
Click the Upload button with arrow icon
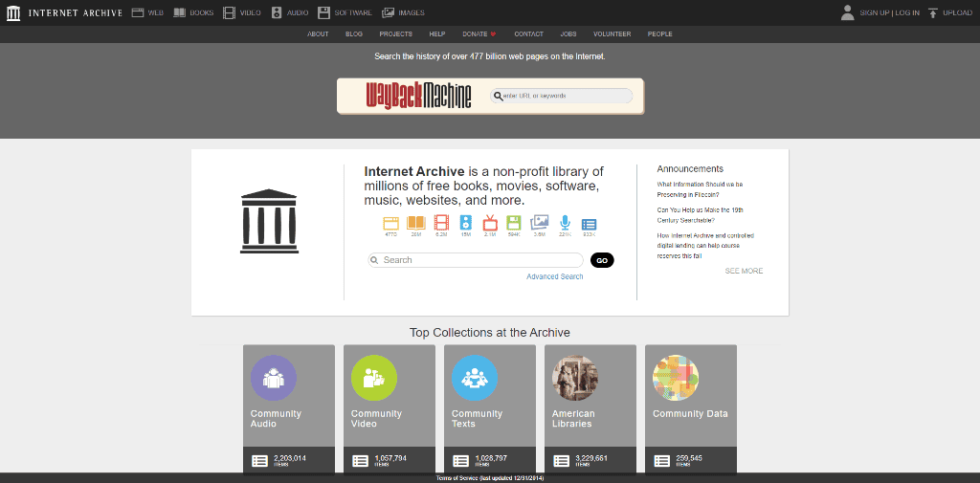(x=950, y=12)
